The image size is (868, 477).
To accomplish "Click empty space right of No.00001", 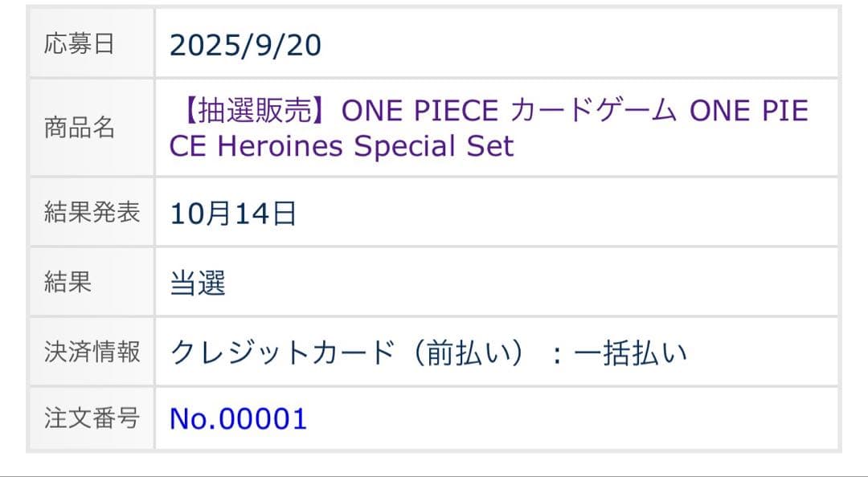I will 563,418.
